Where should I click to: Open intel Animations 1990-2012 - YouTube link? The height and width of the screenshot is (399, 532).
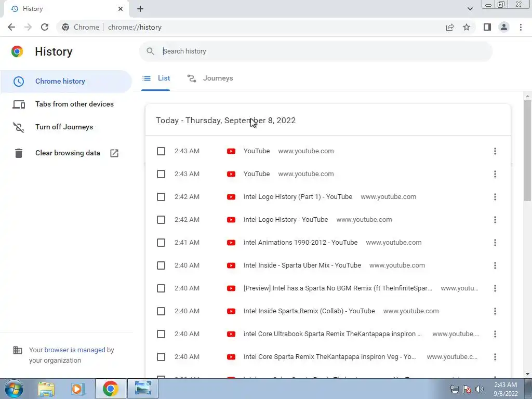coord(301,243)
